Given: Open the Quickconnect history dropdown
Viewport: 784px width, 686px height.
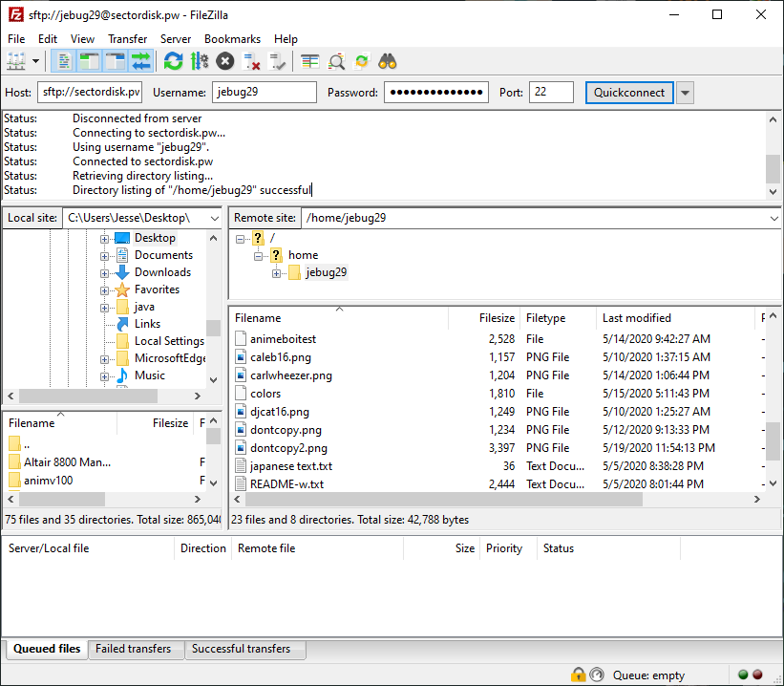Looking at the screenshot, I should (685, 93).
